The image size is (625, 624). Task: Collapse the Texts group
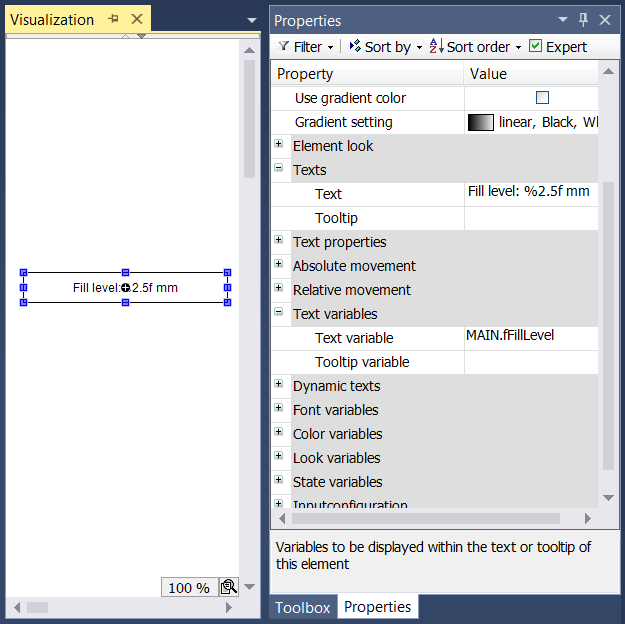[x=279, y=167]
